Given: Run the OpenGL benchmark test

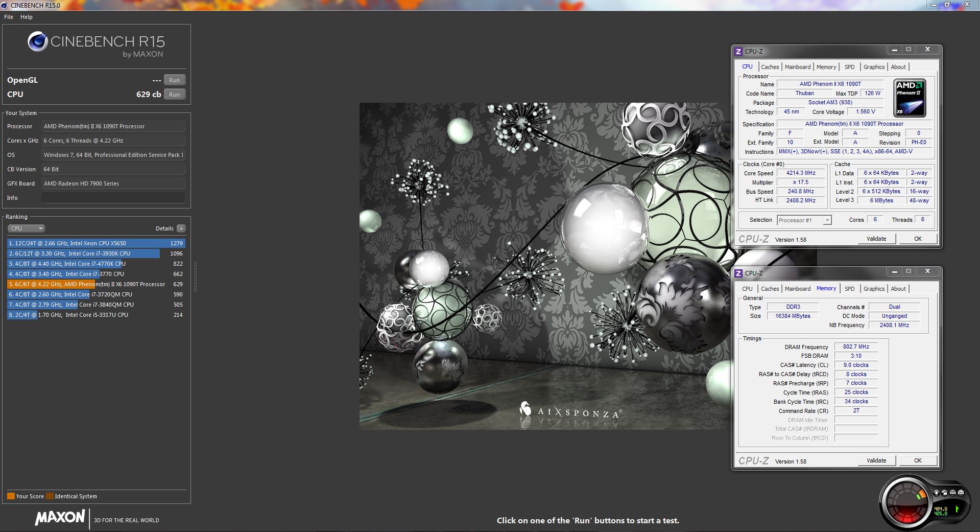Looking at the screenshot, I should 174,80.
